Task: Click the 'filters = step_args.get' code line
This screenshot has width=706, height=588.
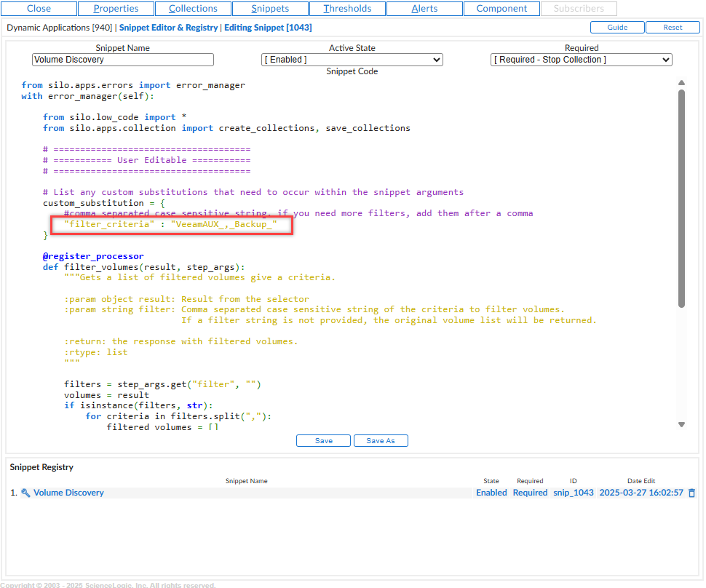Action: pyautogui.click(x=162, y=384)
